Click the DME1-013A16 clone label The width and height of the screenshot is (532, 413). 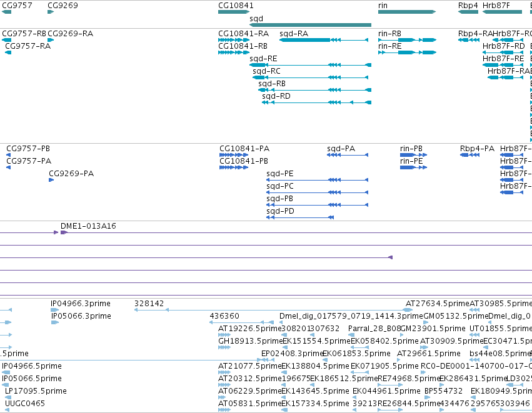(x=88, y=226)
